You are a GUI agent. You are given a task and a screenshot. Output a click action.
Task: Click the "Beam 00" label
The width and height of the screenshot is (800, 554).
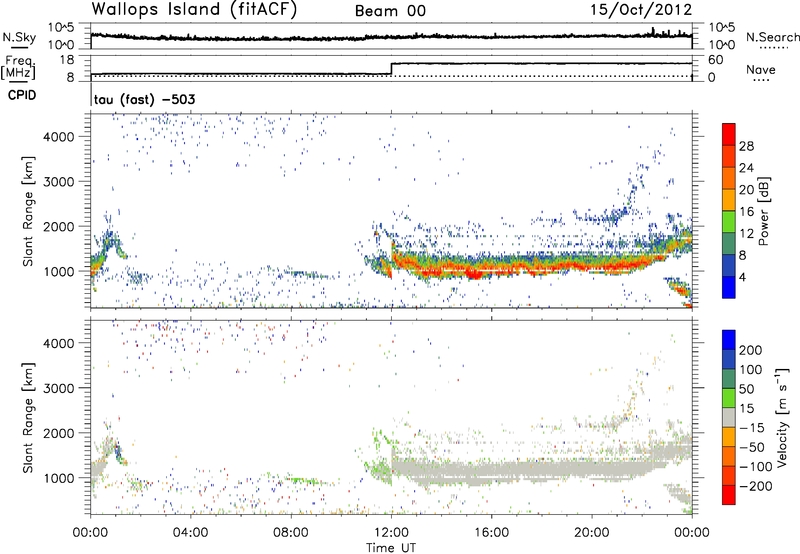[x=390, y=11]
